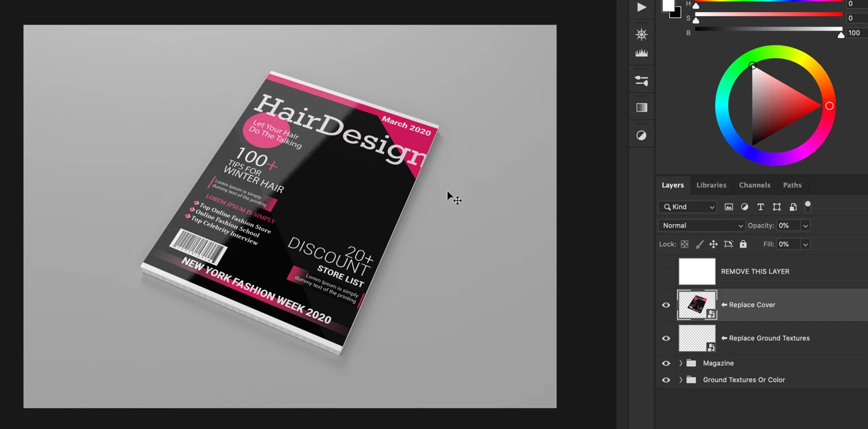Open the Navigator panel wheel icon
This screenshot has height=429, width=868.
pos(641,34)
